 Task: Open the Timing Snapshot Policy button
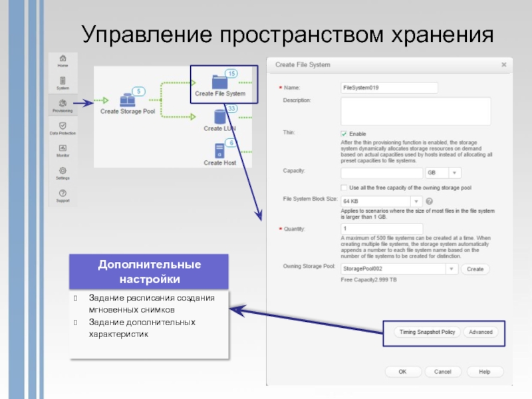pos(427,332)
